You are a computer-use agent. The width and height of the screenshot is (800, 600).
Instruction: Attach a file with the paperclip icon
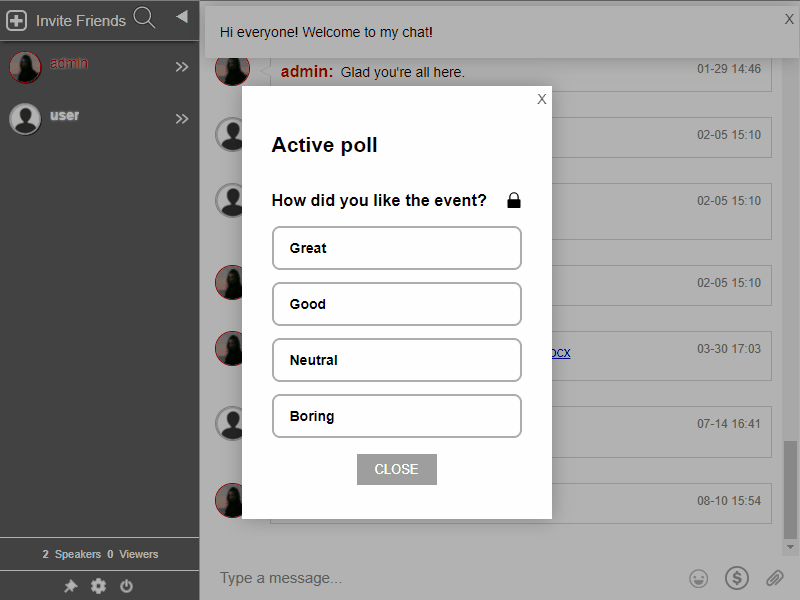click(774, 578)
